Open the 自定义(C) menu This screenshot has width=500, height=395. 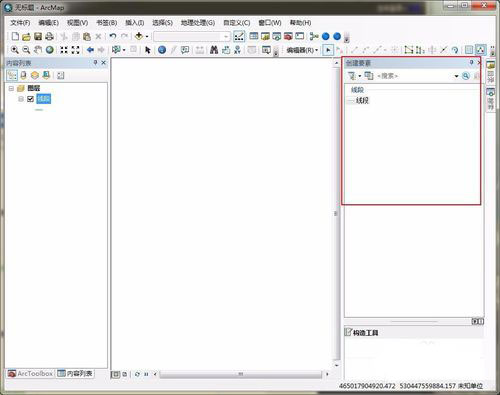click(x=237, y=23)
